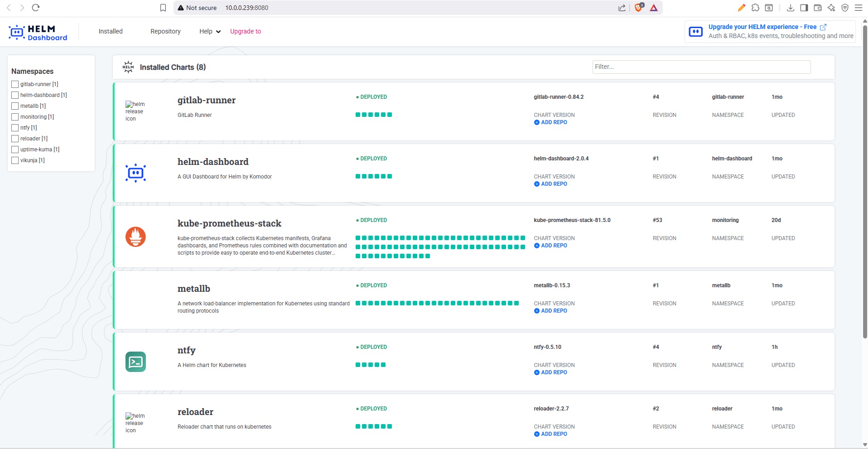The width and height of the screenshot is (868, 449).
Task: Click the external link icon in upgrade banner
Action: pyautogui.click(x=823, y=27)
